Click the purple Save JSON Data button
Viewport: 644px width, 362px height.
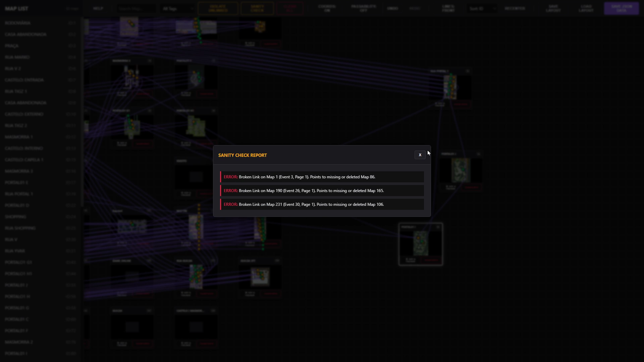(621, 8)
